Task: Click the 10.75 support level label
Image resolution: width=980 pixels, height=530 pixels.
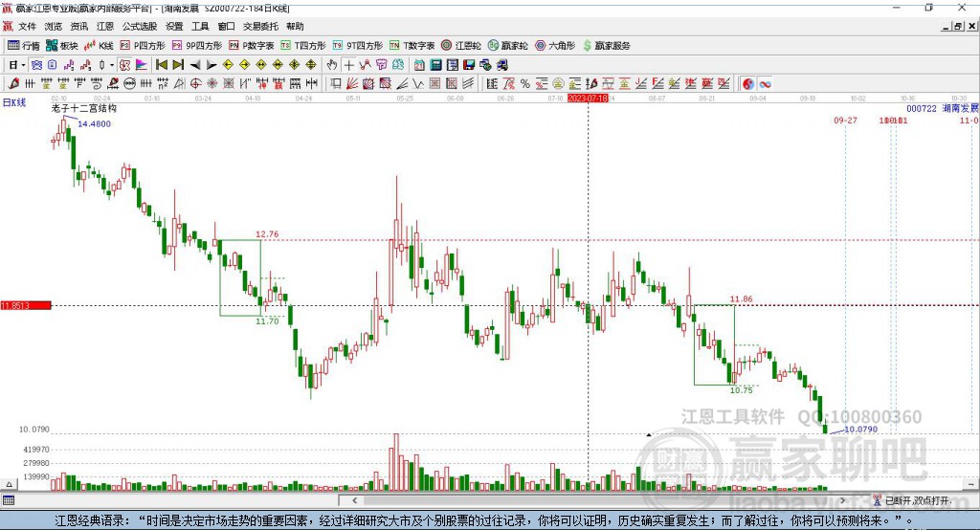Action: [x=742, y=390]
